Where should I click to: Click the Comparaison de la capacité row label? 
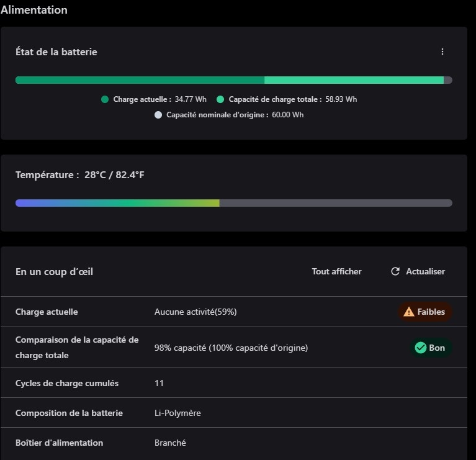tap(76, 348)
